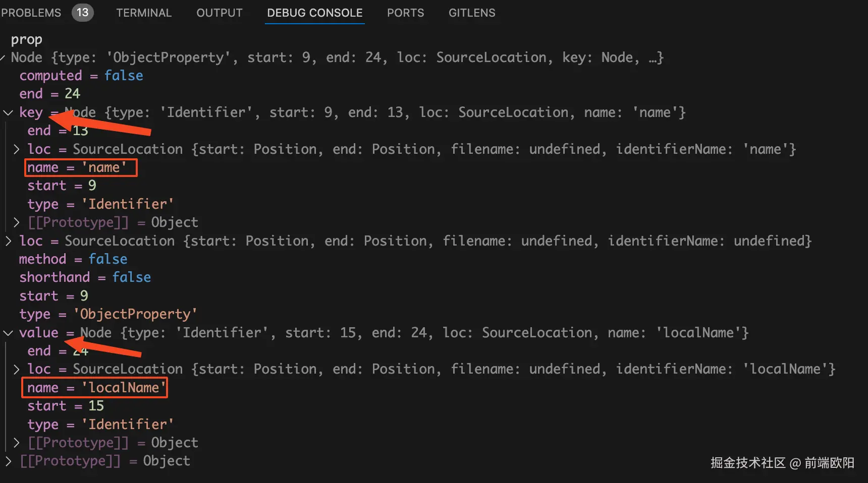This screenshot has width=868, height=483.
Task: Collapse the top-level ObjectProperty Node
Action: 3,57
